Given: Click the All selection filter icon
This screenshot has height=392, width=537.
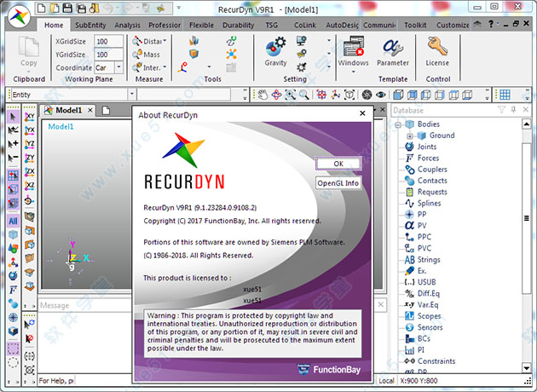Looking at the screenshot, I should click(x=13, y=222).
